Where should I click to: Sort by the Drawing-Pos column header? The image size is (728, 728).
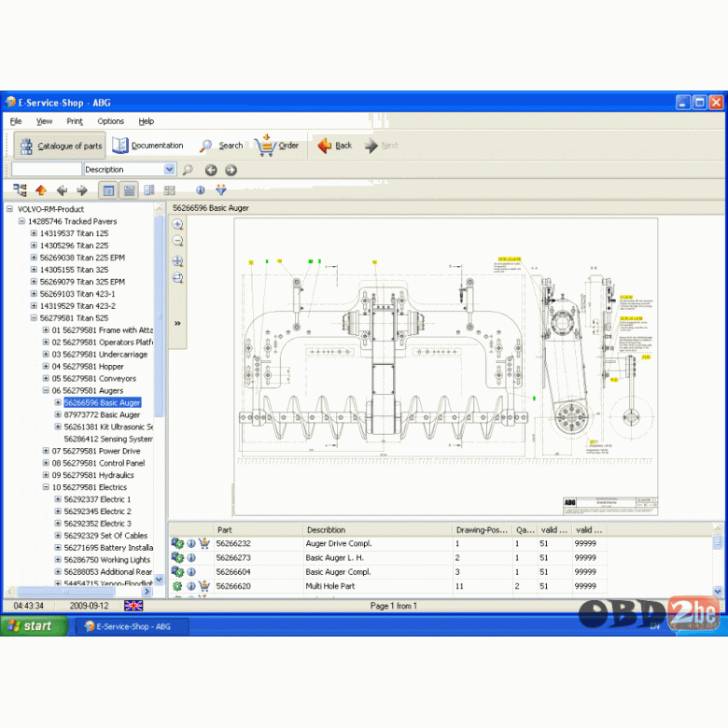482,530
